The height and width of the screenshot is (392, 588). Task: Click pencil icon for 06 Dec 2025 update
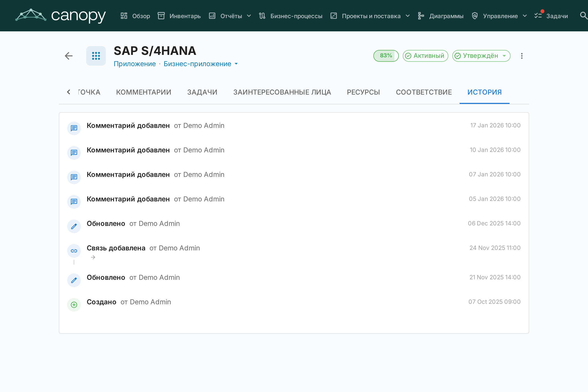click(x=74, y=226)
